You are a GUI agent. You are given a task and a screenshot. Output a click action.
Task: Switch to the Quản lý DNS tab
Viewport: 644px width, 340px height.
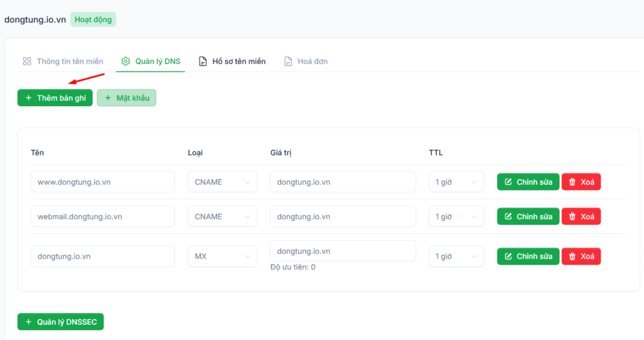pyautogui.click(x=150, y=61)
